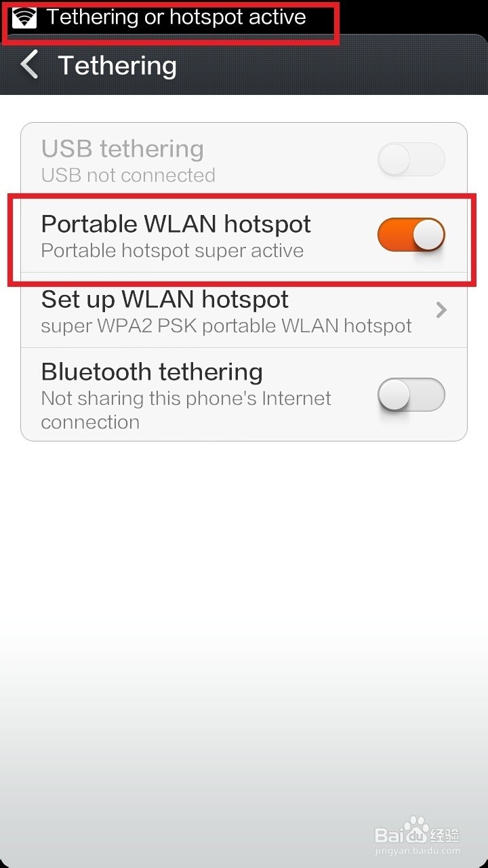Tap the back arrow beside Tethering
This screenshot has height=868, width=488.
[29, 65]
